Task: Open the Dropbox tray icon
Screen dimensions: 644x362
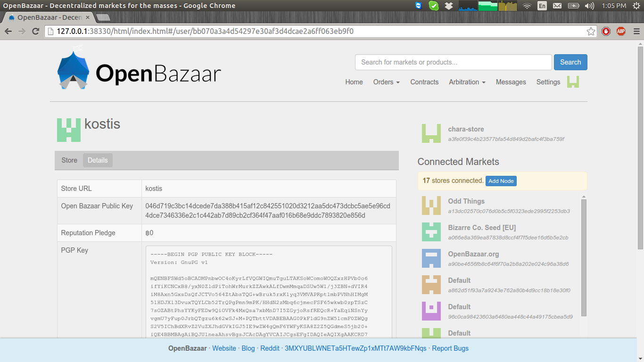Action: pyautogui.click(x=449, y=6)
